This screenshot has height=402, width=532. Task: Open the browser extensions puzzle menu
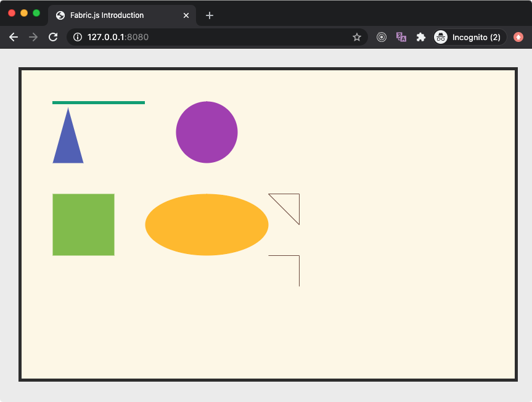[421, 37]
